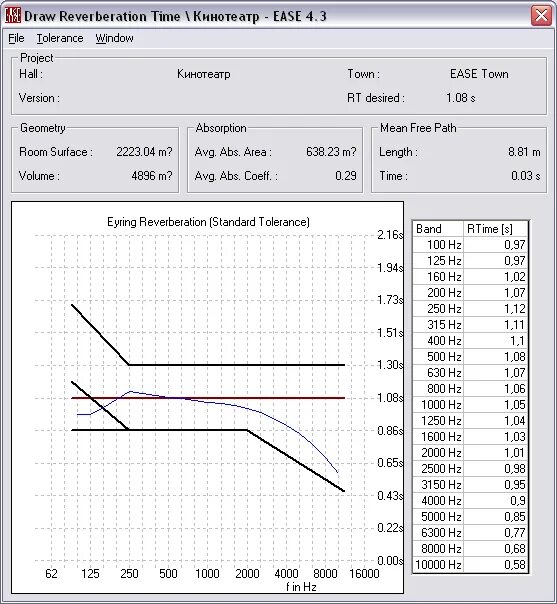Select the 315 Hz band row
The width and height of the screenshot is (557, 604).
[470, 325]
